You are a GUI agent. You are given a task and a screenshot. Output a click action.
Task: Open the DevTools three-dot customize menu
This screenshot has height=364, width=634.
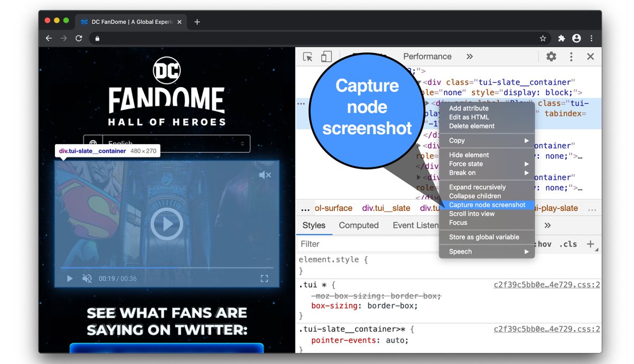pos(571,56)
